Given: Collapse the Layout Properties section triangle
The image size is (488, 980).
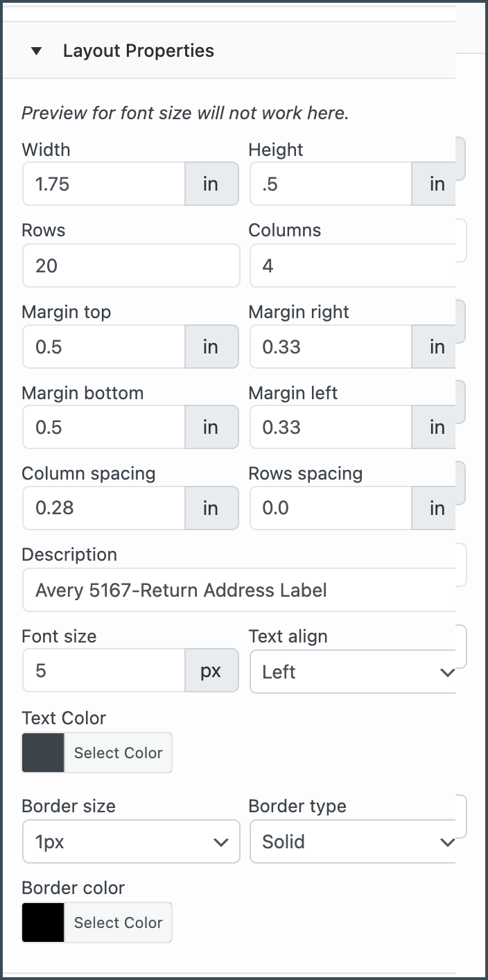Looking at the screenshot, I should click(x=37, y=51).
